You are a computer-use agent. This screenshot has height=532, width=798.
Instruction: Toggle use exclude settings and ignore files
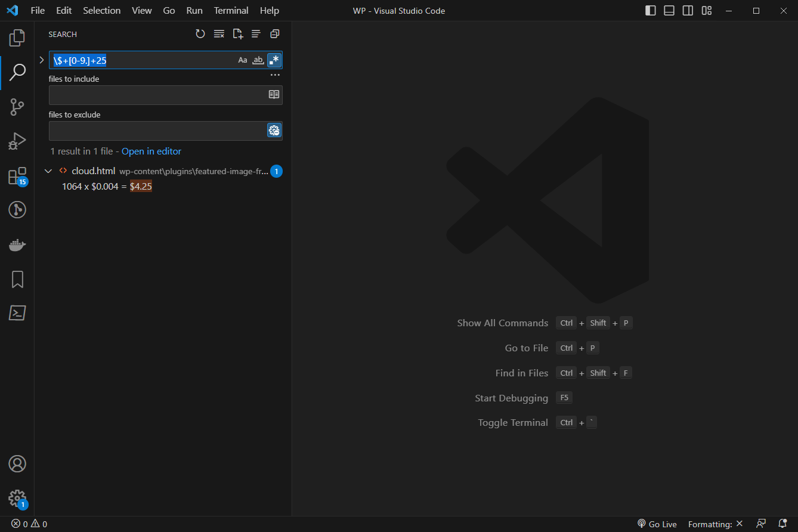tap(274, 130)
